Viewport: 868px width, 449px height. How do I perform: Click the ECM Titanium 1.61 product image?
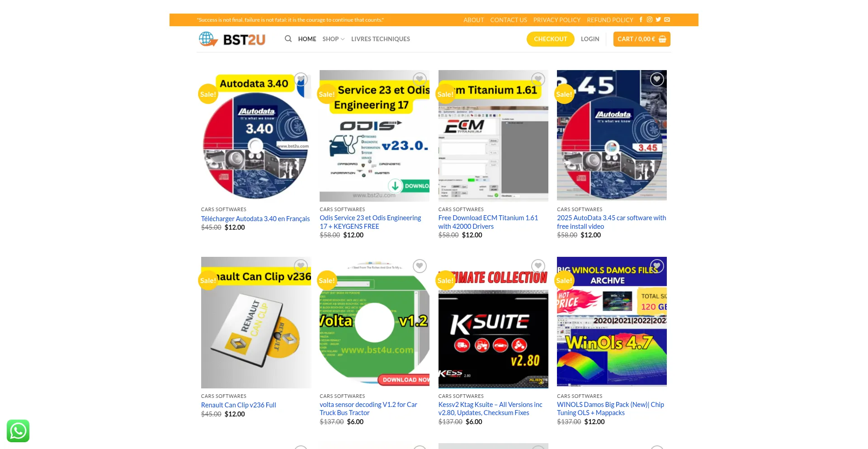pyautogui.click(x=493, y=136)
